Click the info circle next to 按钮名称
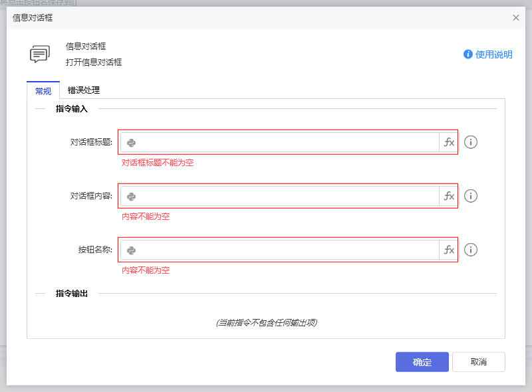The width and height of the screenshot is (532, 392). point(471,249)
